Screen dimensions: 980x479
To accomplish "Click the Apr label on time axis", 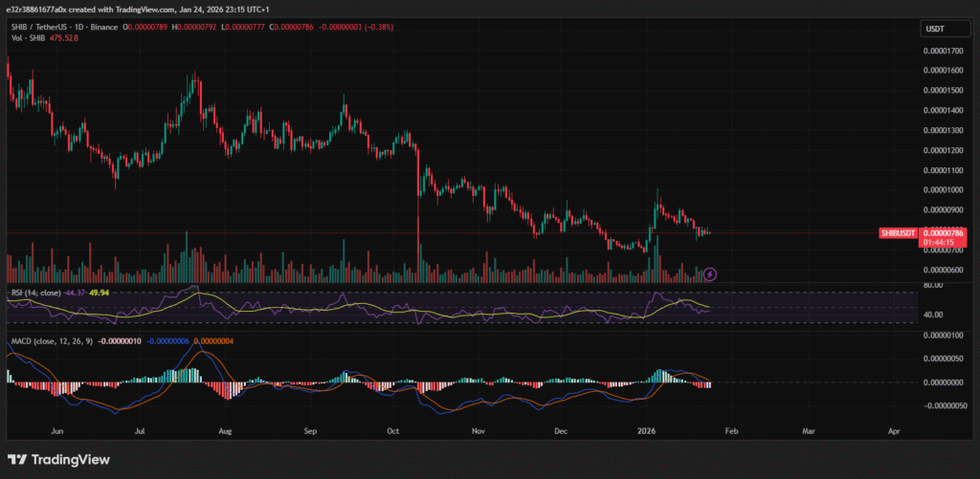I will point(895,431).
